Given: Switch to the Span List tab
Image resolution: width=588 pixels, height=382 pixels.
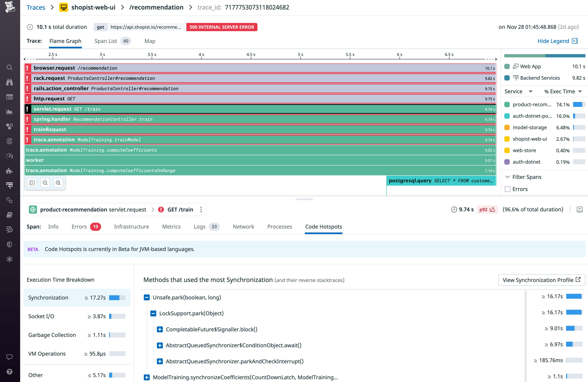Looking at the screenshot, I should tap(106, 41).
